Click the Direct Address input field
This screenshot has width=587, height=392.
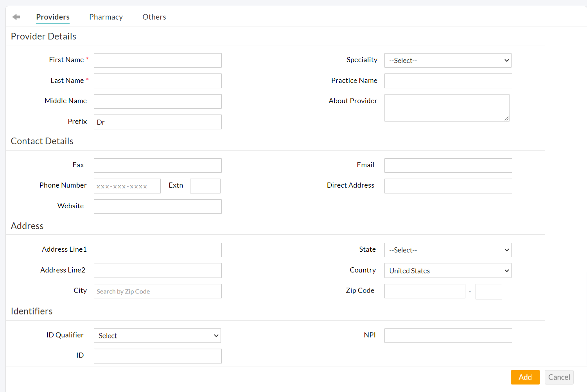[x=447, y=186]
